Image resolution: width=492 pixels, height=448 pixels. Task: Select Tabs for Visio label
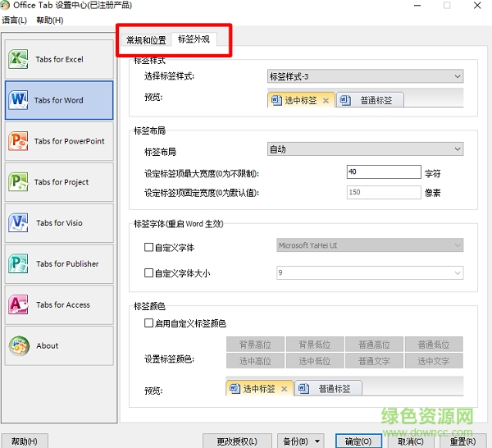point(59,223)
